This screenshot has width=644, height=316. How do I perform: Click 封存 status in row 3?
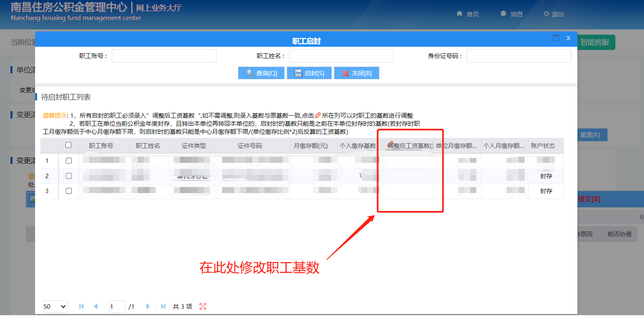point(546,191)
